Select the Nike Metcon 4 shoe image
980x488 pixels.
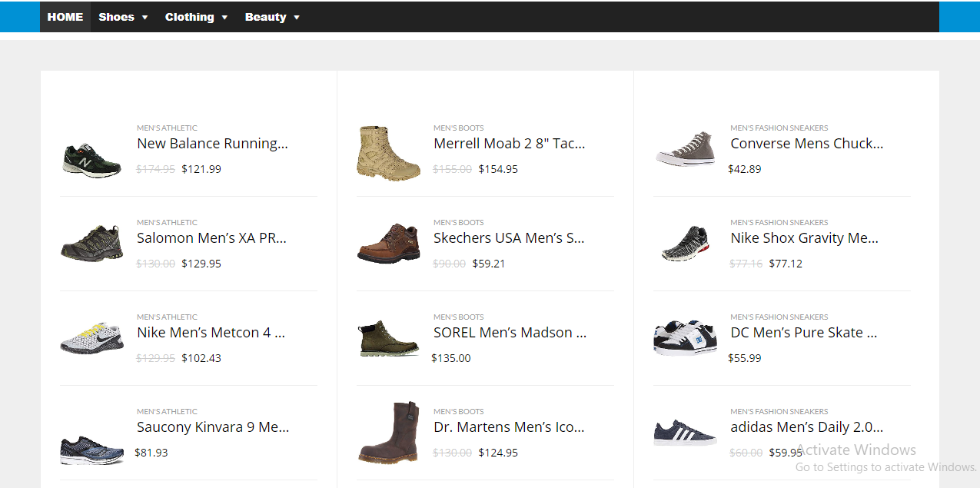pos(91,337)
